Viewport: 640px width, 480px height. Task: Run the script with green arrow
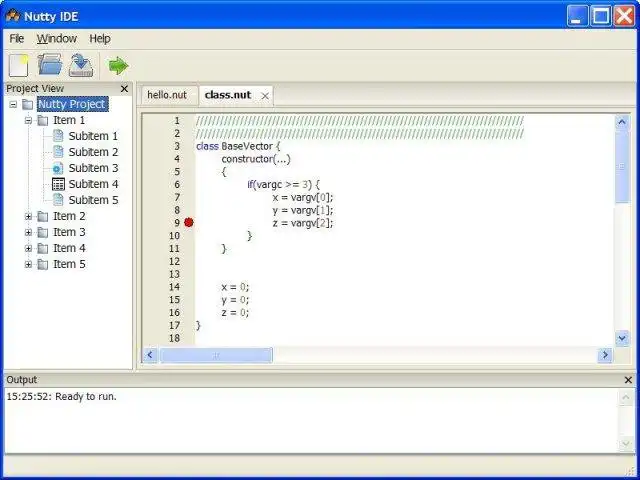pos(118,65)
